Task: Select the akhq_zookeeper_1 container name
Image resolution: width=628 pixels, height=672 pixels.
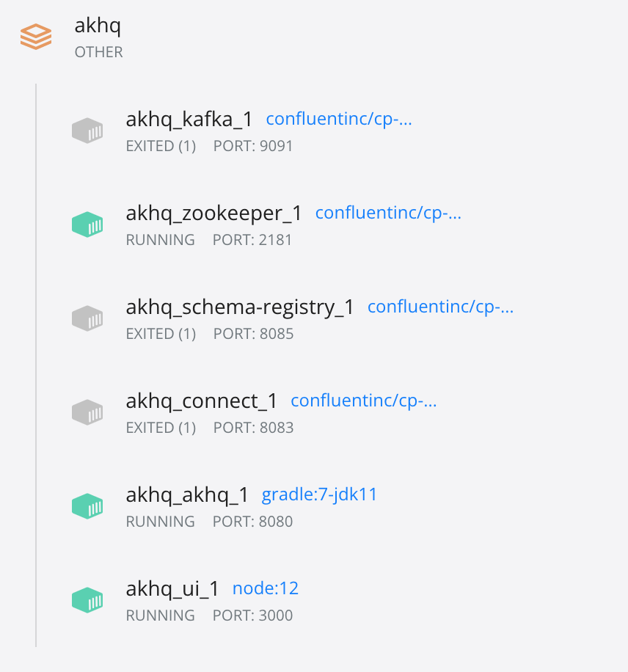Action: [213, 213]
